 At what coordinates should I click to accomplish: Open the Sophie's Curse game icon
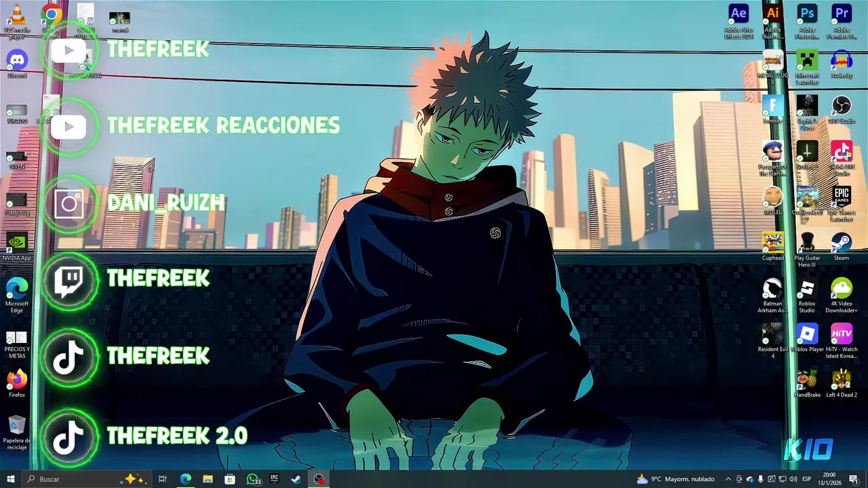pyautogui.click(x=807, y=113)
